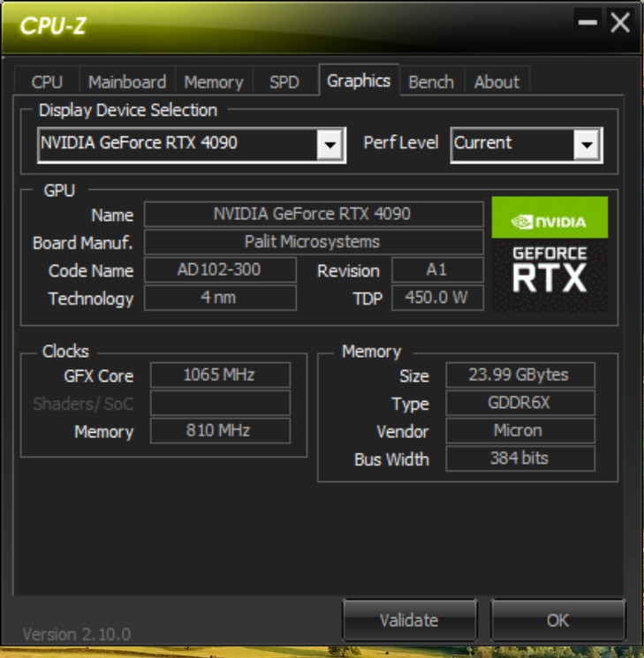
Task: Show the About tab
Action: tap(496, 82)
